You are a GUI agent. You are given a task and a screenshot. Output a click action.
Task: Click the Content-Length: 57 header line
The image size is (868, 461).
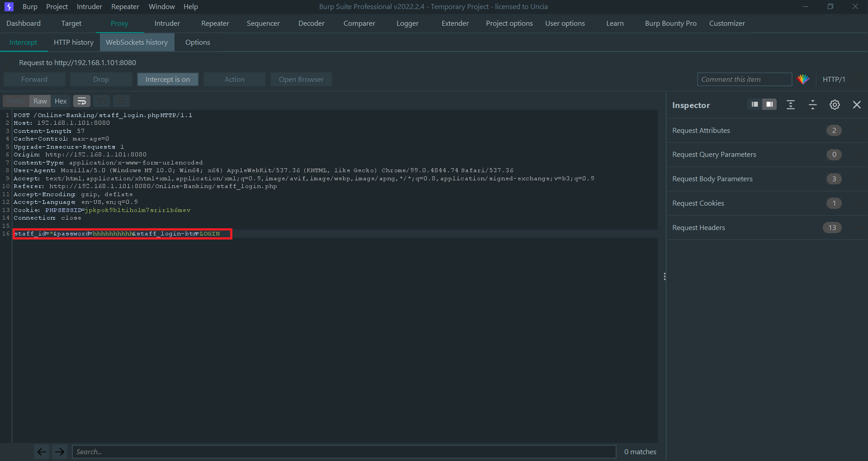coord(49,131)
